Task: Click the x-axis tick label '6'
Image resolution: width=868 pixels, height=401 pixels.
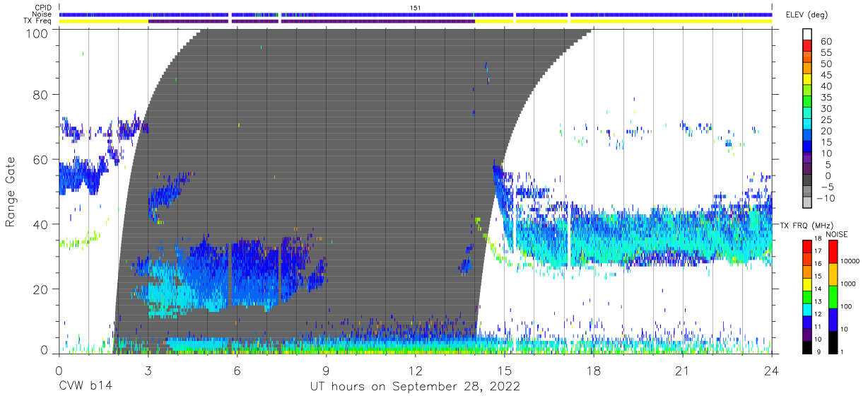Action: 237,371
